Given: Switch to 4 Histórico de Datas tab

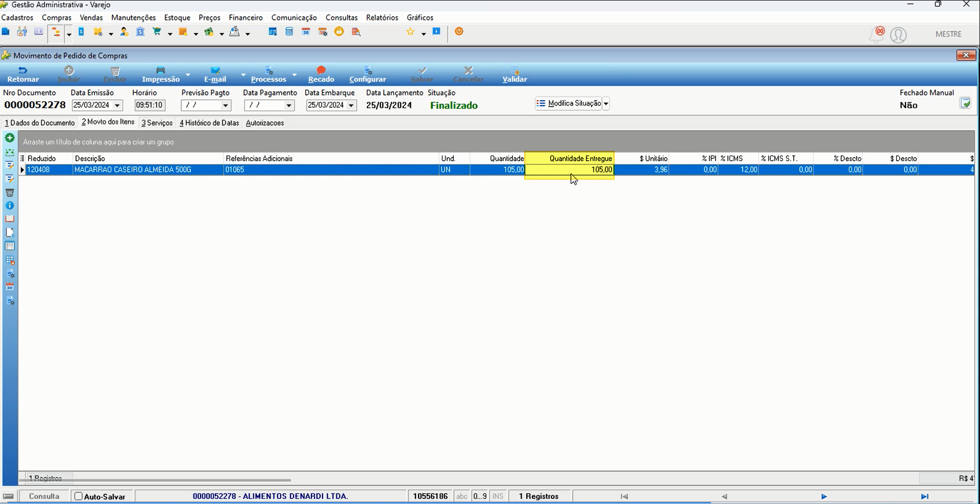Looking at the screenshot, I should 209,123.
